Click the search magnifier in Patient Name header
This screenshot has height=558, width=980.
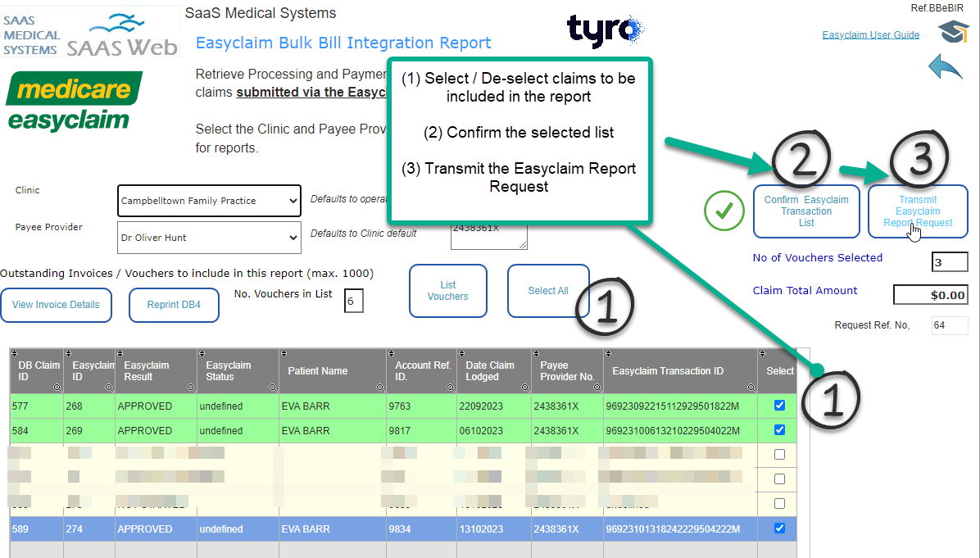[x=380, y=388]
